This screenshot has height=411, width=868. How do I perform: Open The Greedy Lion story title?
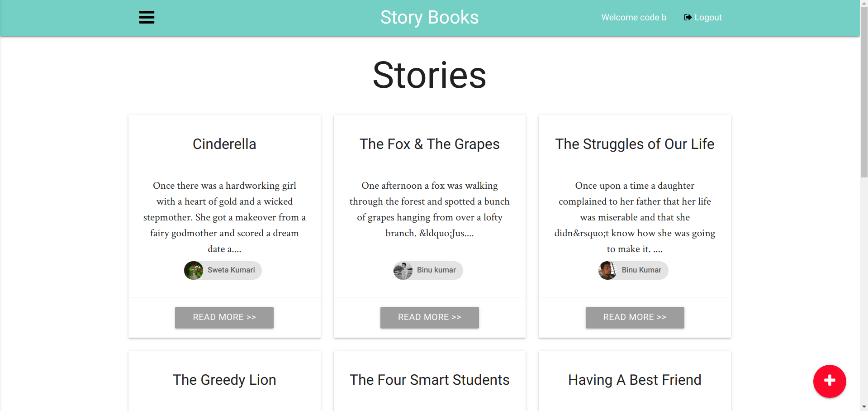[224, 380]
